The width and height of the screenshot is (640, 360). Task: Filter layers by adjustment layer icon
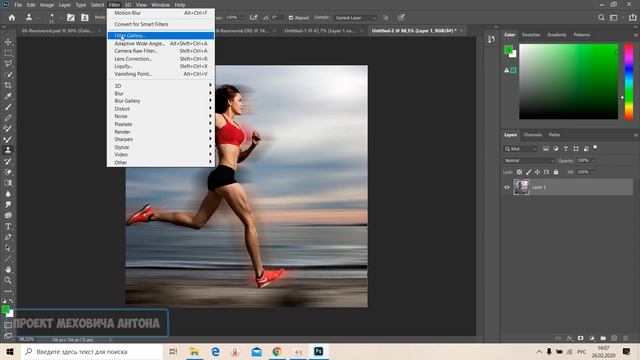point(556,149)
